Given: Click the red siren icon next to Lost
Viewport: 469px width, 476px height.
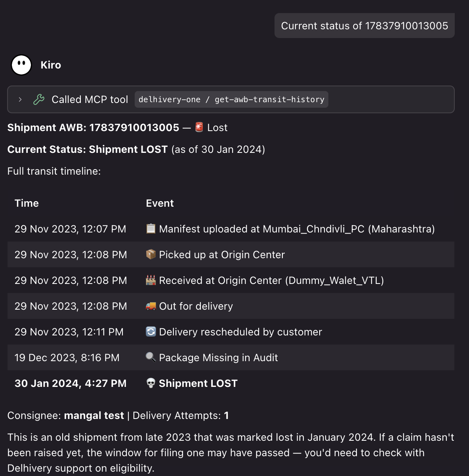Looking at the screenshot, I should (199, 127).
